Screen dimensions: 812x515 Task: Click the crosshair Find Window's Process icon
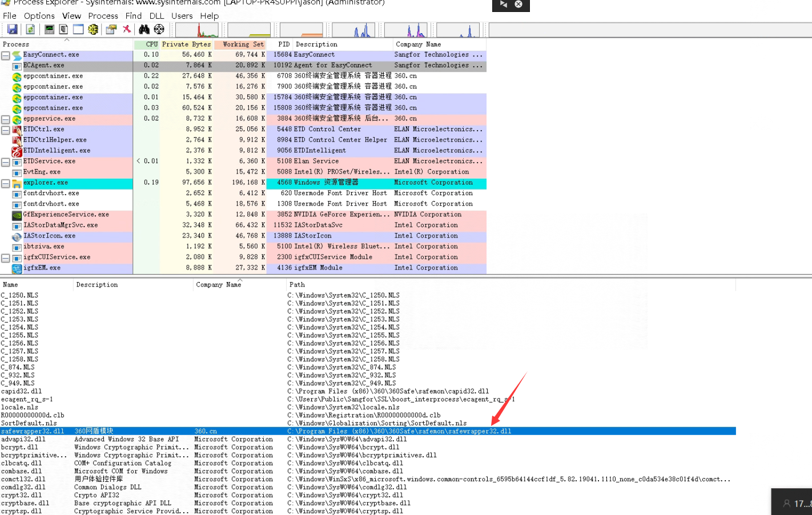point(159,29)
